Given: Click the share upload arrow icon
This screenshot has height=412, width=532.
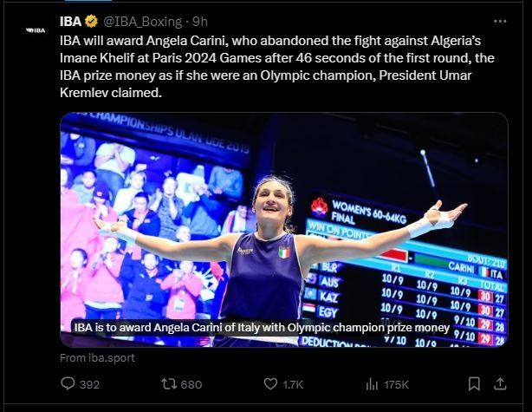Looking at the screenshot, I should tap(500, 383).
